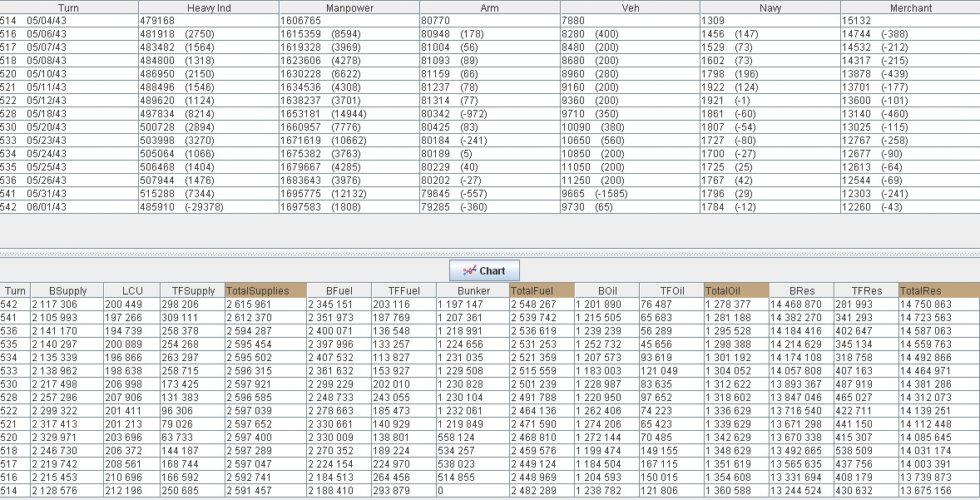Image resolution: width=980 pixels, height=500 pixels.
Task: Click the TFFuel column header
Action: pos(403,290)
